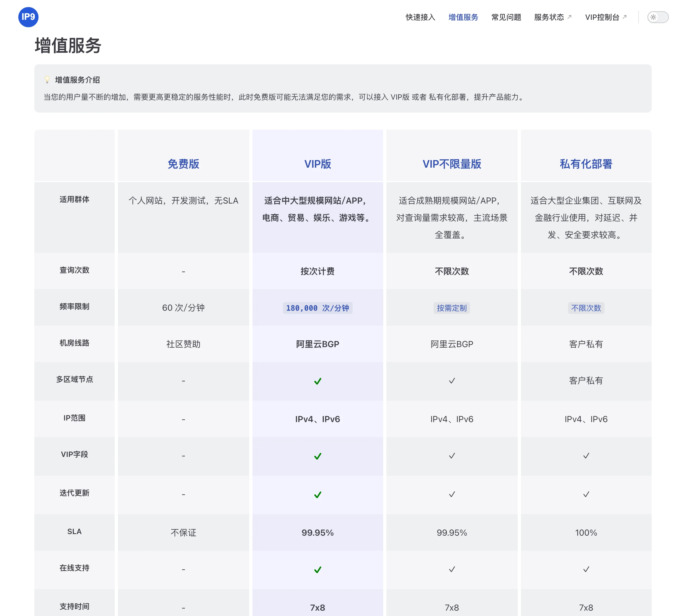Click green check in VIP版 迭代更新 row

click(317, 494)
